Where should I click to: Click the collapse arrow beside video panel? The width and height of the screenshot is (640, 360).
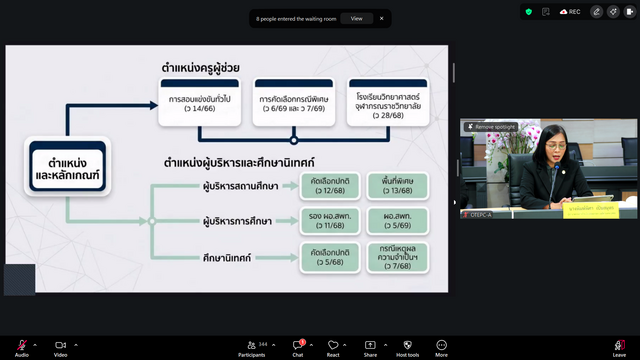455,202
